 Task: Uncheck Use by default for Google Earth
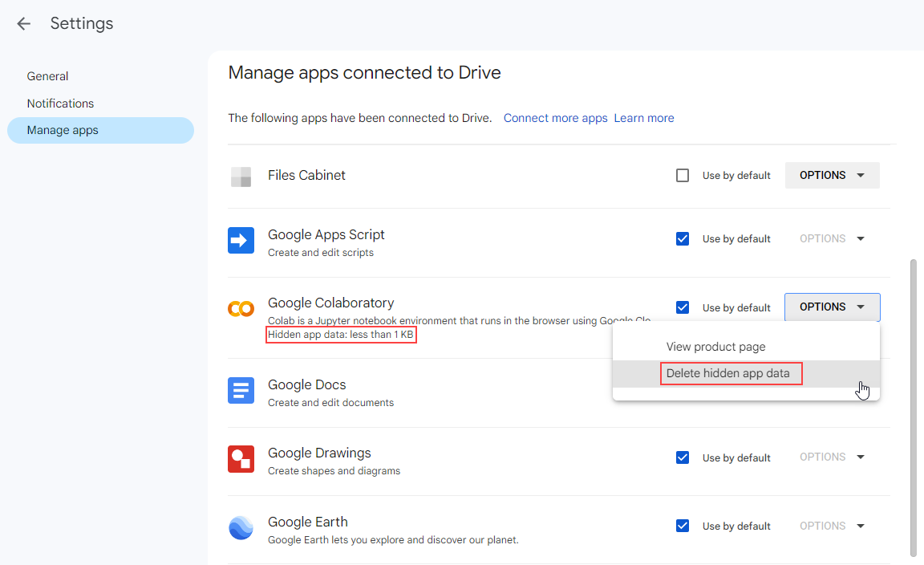click(683, 526)
